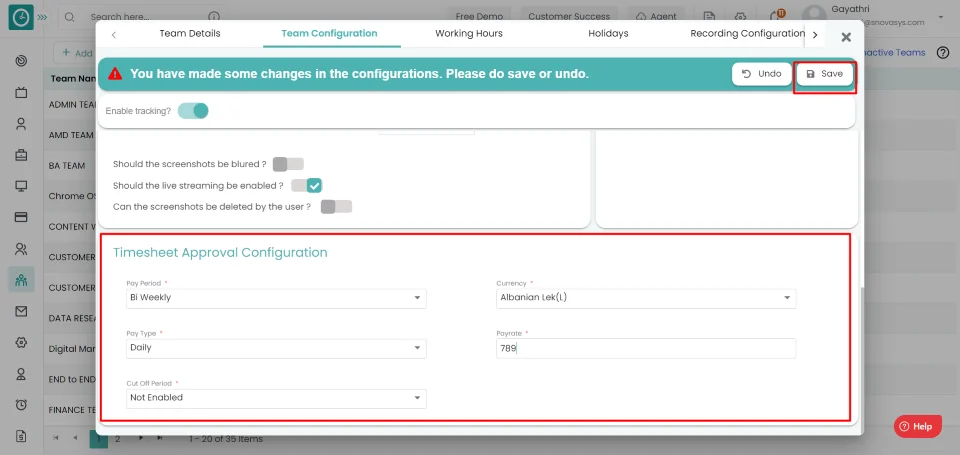Image resolution: width=960 pixels, height=455 pixels.
Task: Open the briefcase sidebar icon
Action: point(21,155)
